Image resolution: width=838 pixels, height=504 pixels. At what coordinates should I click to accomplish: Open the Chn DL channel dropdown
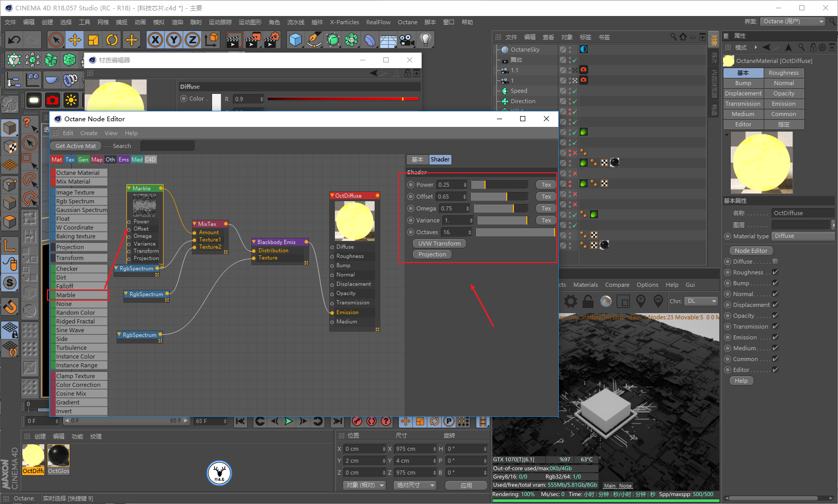(x=701, y=301)
